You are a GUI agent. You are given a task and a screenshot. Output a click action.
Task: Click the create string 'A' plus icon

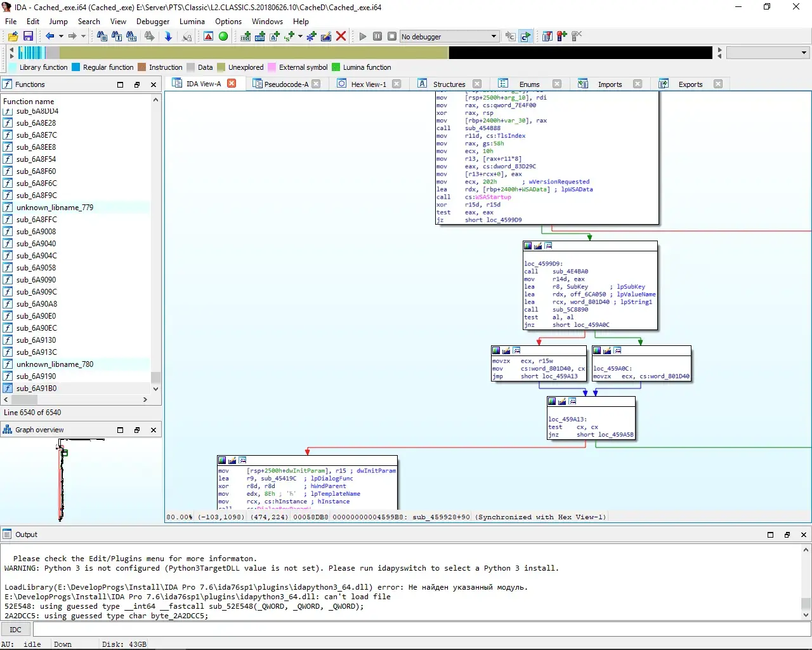[275, 37]
